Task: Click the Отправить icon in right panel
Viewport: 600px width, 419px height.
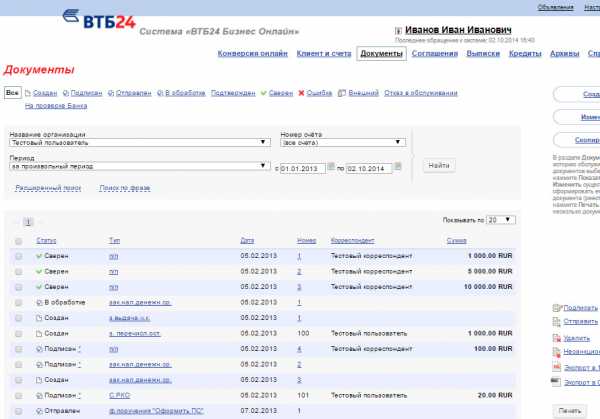Action: coord(556,322)
